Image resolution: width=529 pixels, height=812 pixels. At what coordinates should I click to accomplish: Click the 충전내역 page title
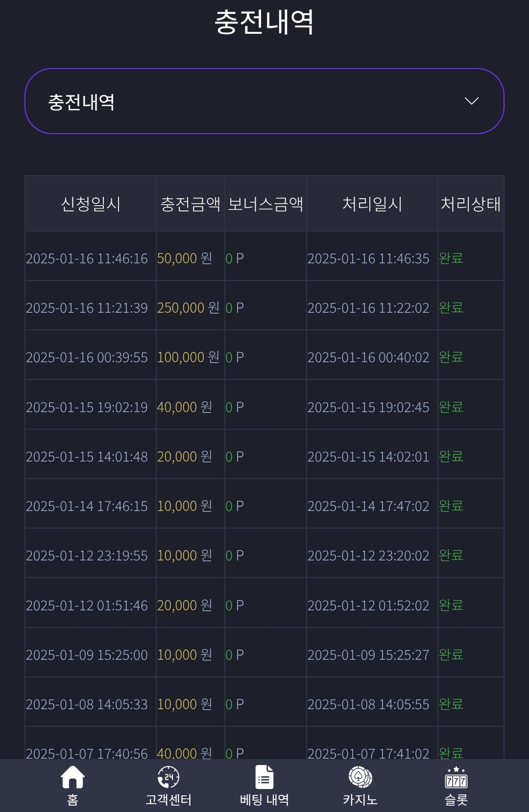(x=264, y=22)
